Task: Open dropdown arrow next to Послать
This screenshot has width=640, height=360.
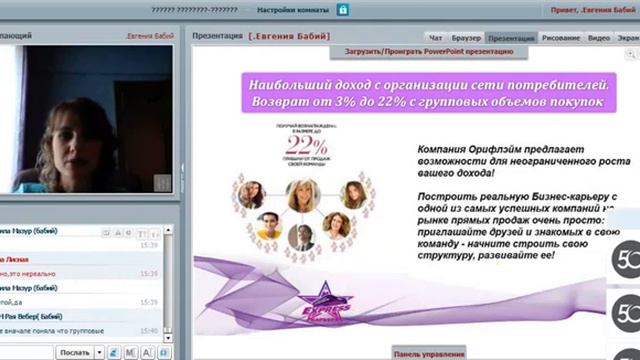Action: (x=99, y=352)
